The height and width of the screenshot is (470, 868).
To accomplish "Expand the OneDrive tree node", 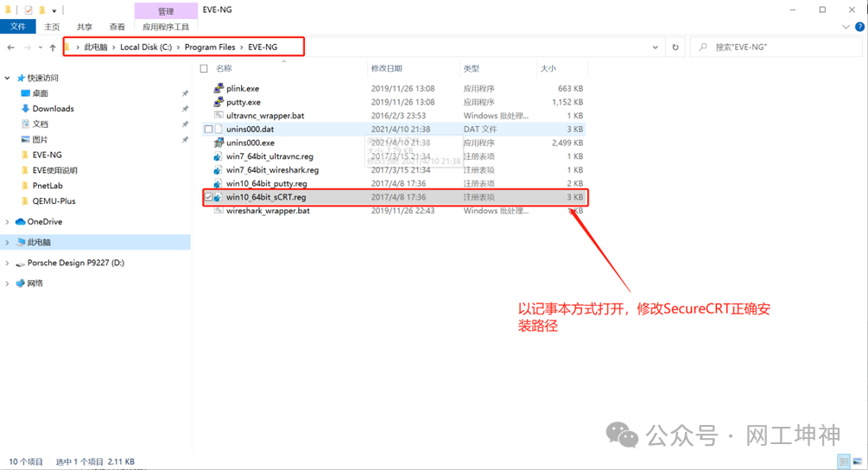I will point(7,221).
